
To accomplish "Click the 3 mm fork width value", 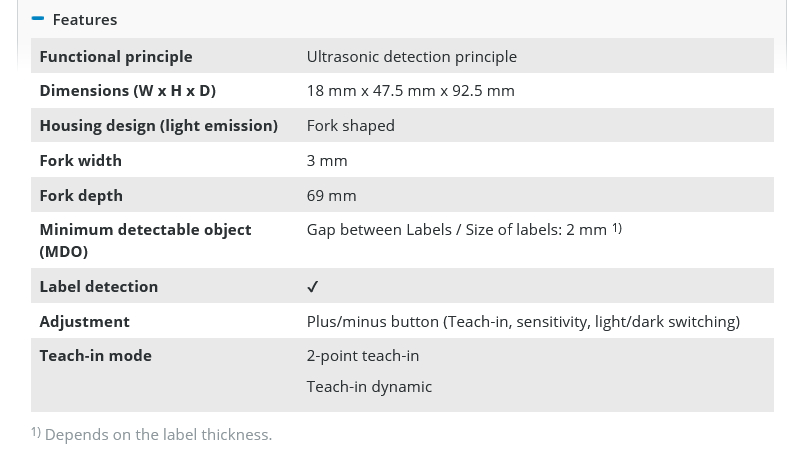I will (x=327, y=161).
